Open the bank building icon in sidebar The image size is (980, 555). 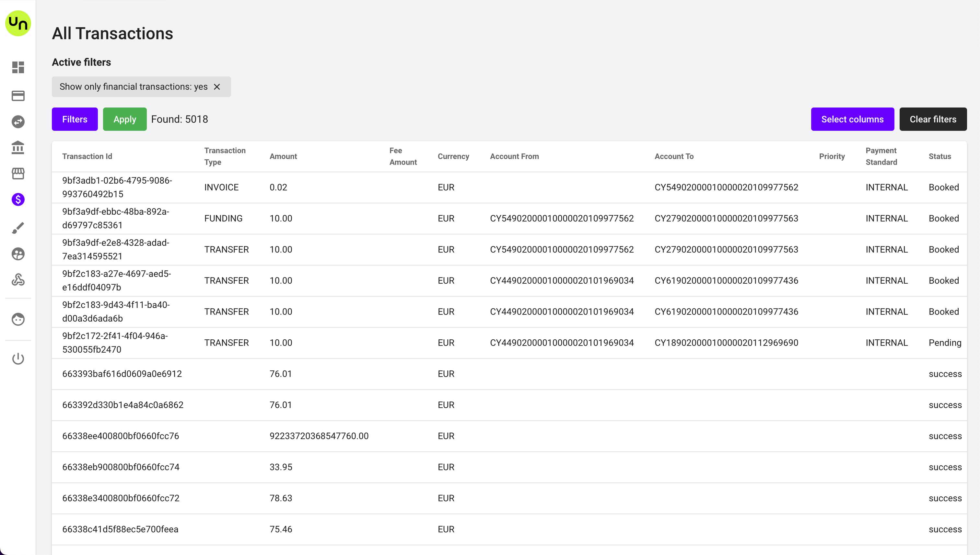point(18,148)
